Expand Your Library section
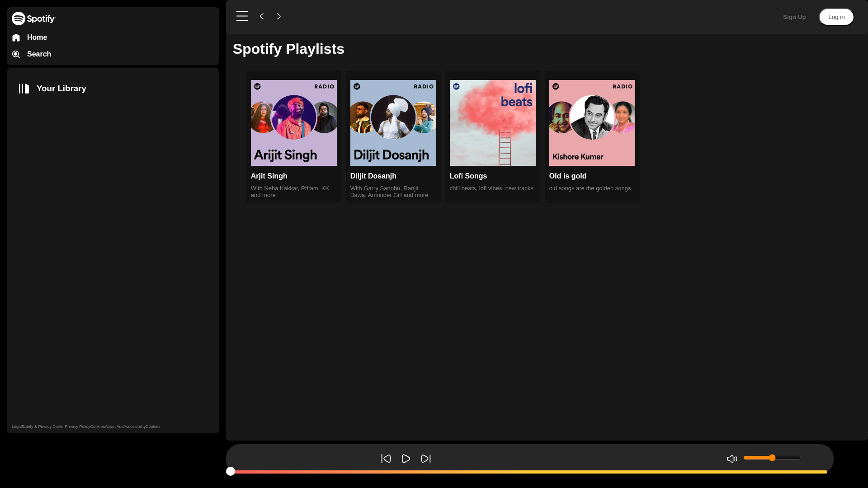Image resolution: width=868 pixels, height=488 pixels. pyautogui.click(x=61, y=89)
